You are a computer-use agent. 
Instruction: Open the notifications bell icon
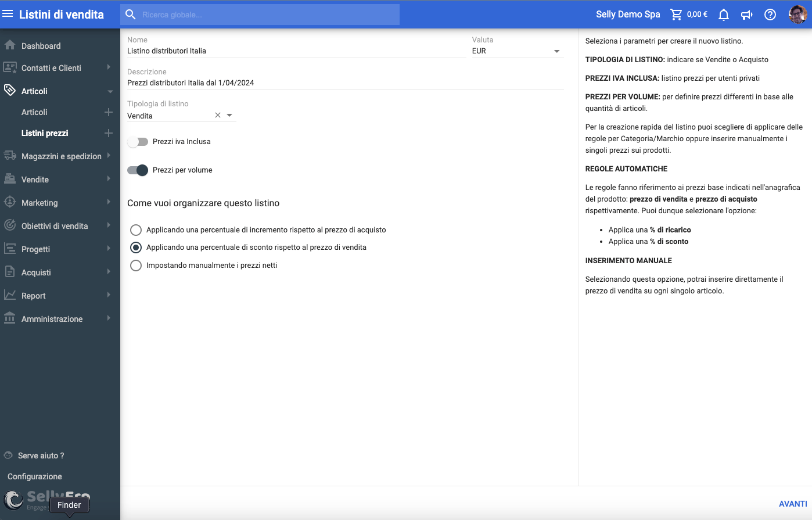coord(723,15)
